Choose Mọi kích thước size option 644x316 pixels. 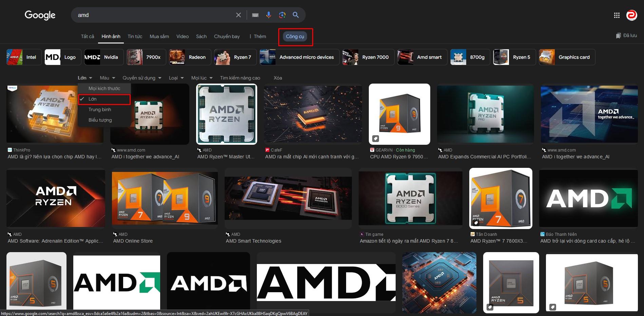104,88
